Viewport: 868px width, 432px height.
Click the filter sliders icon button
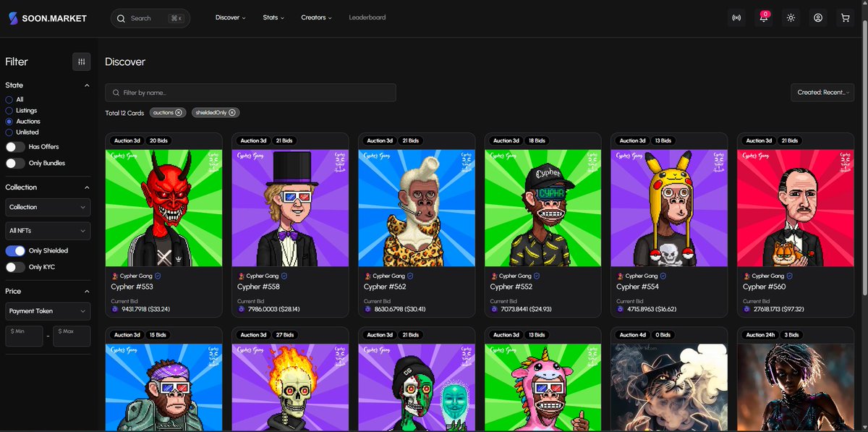click(81, 62)
